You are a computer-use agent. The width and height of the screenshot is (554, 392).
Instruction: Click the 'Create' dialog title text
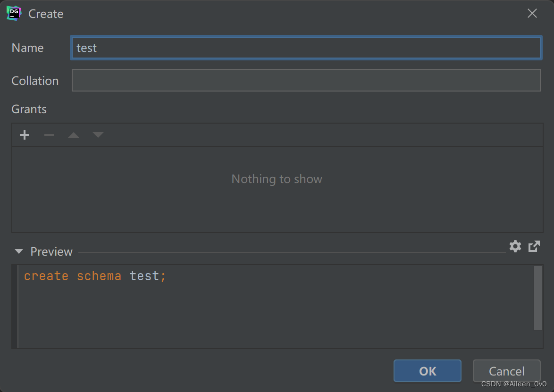46,14
